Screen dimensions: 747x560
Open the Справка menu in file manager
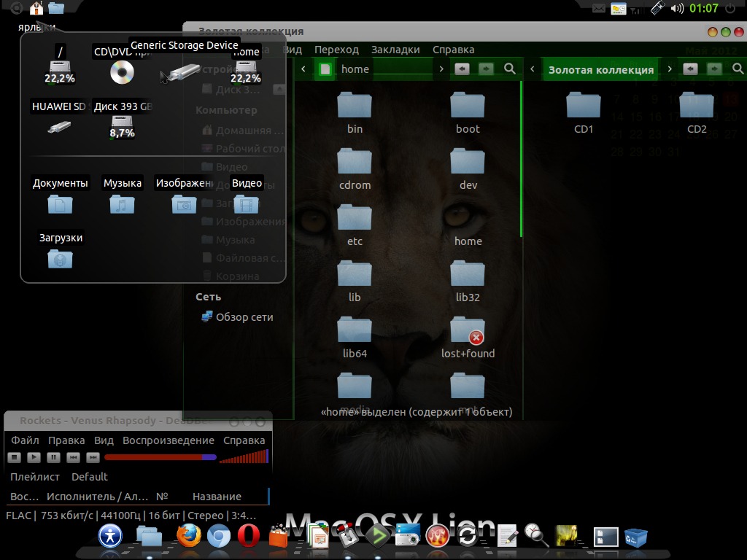[x=453, y=50]
